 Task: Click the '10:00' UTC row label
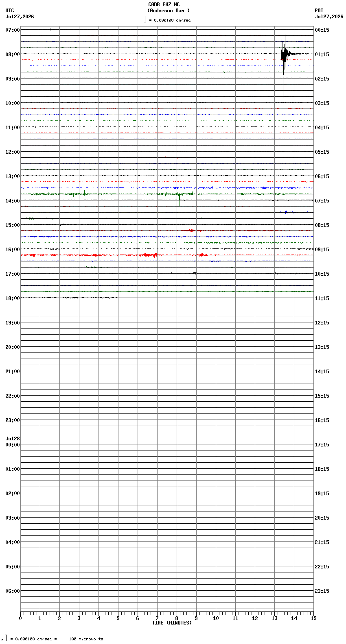[x=13, y=103]
